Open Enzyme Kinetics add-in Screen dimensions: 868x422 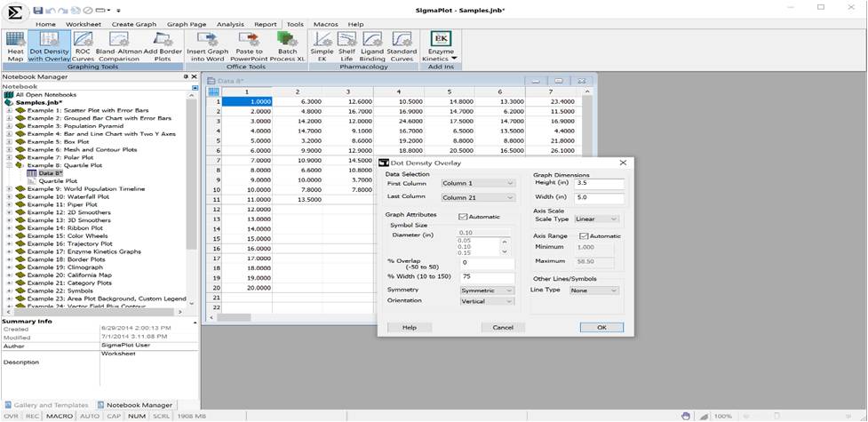(441, 46)
